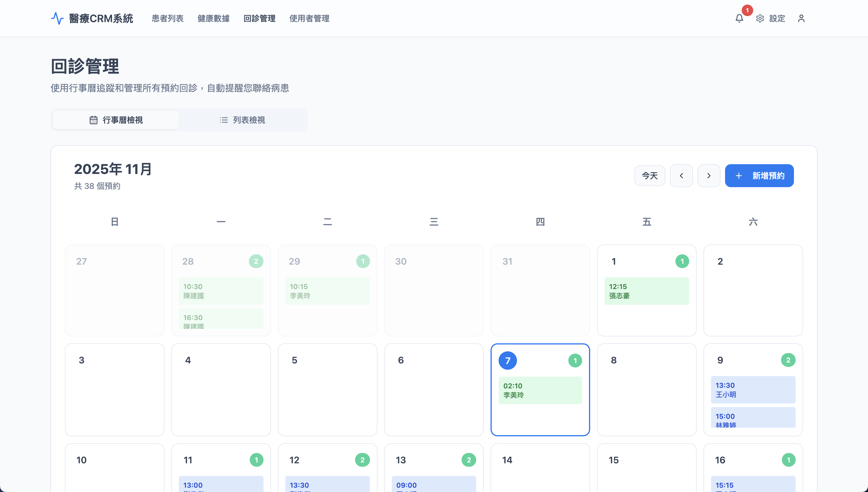
Task: Select calendar day 5
Action: coord(328,390)
